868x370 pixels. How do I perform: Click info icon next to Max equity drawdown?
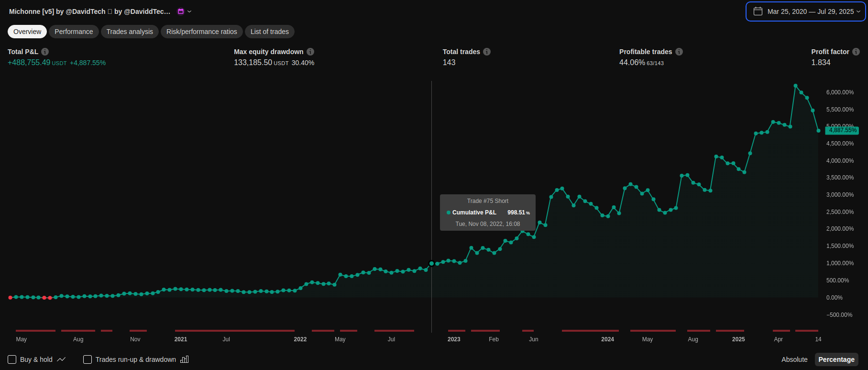(x=310, y=52)
